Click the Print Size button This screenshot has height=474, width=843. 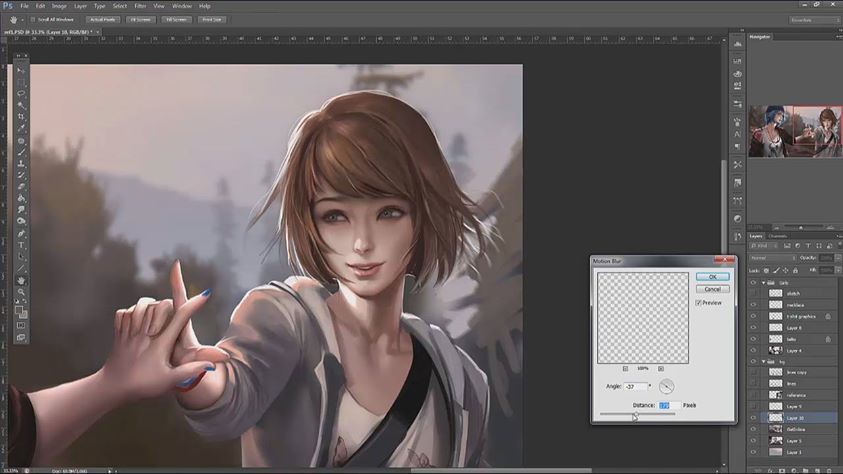pos(212,19)
